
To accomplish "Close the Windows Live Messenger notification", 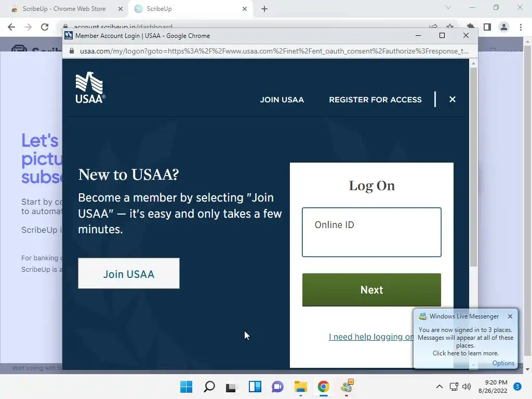I will tap(510, 316).
